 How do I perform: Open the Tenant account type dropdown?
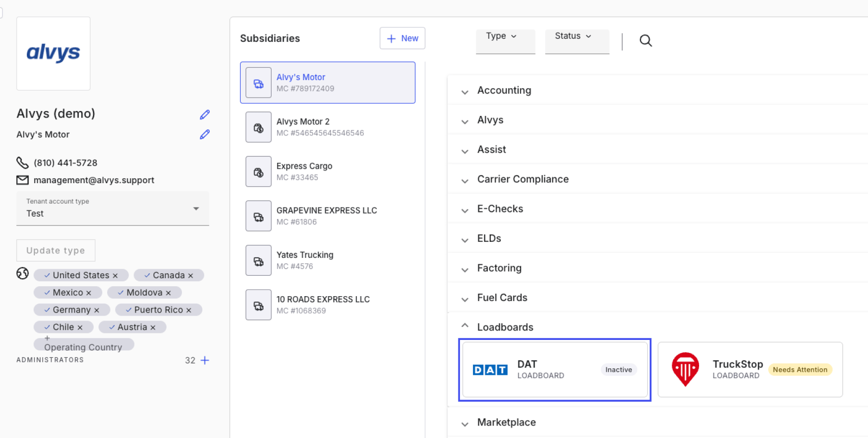click(113, 209)
